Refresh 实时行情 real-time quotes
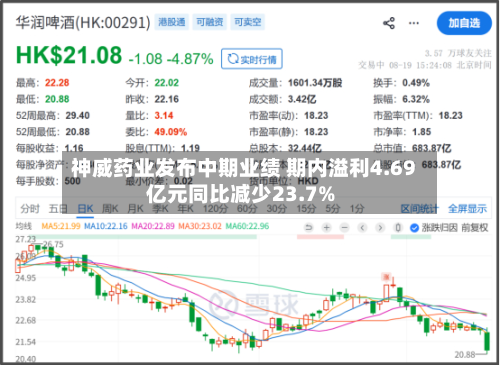Screen dimensions: 500x365 pos(252,59)
